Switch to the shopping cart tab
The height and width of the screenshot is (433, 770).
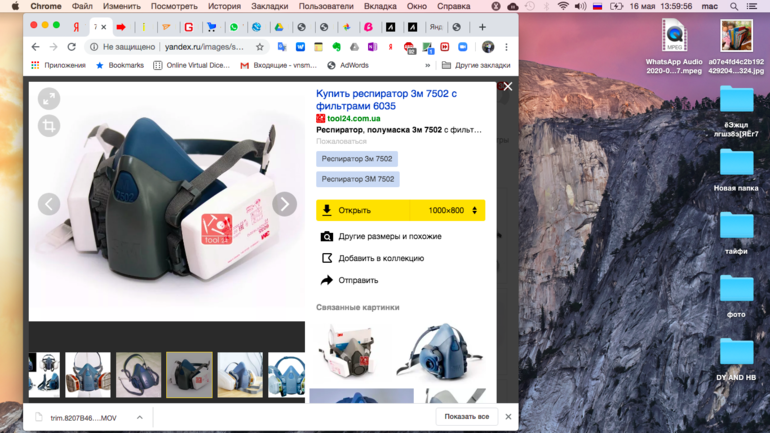pos(212,27)
